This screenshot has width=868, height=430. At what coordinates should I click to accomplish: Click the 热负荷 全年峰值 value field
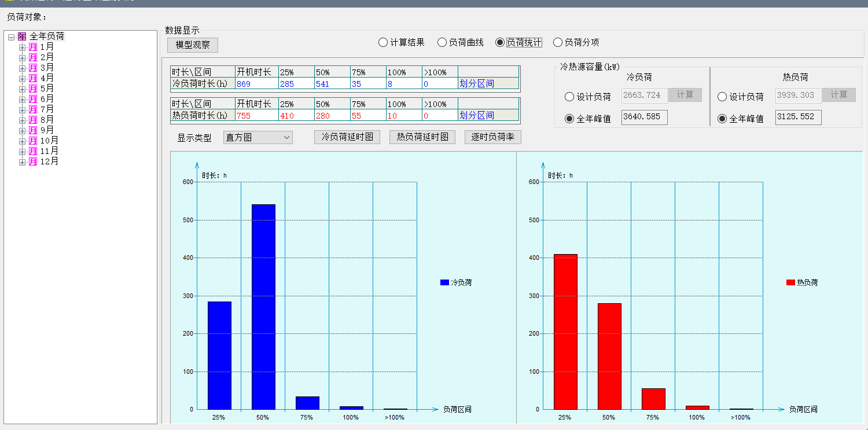[798, 117]
